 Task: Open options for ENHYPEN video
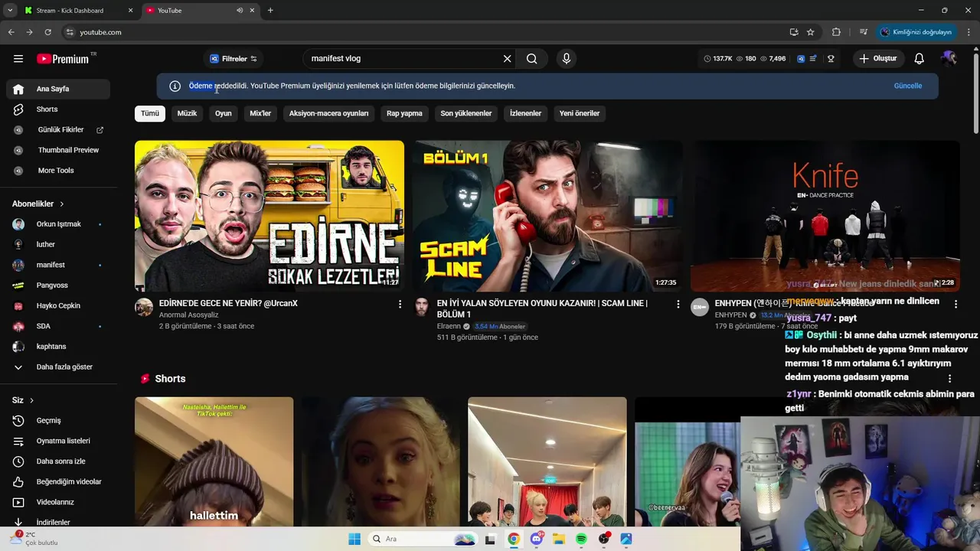(x=955, y=304)
